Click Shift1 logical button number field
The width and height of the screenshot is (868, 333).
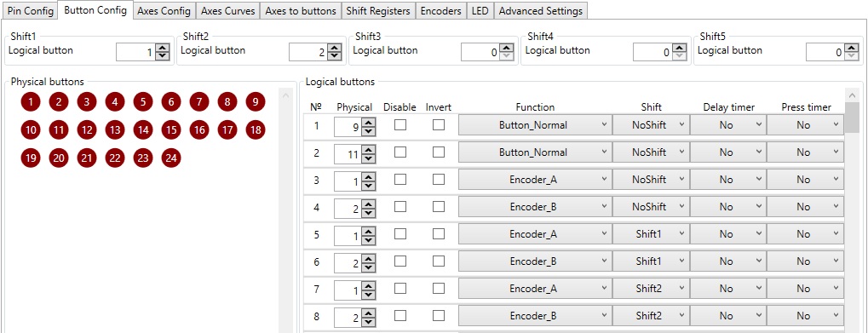point(135,53)
